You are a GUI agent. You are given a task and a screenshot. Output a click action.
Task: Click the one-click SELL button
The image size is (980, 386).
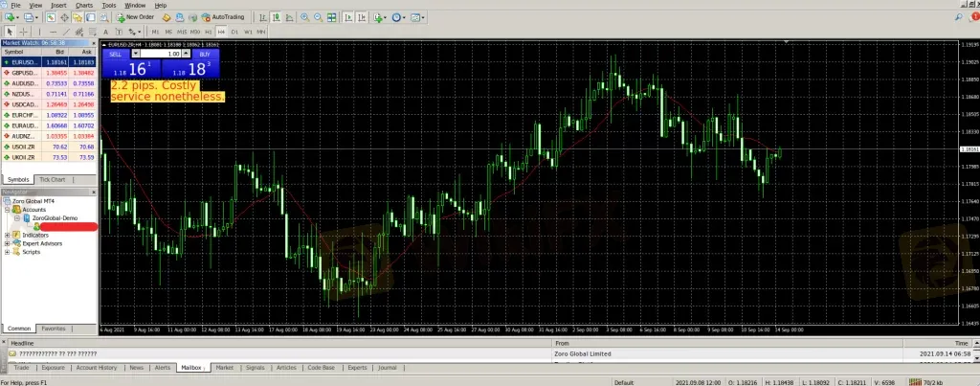pos(116,54)
